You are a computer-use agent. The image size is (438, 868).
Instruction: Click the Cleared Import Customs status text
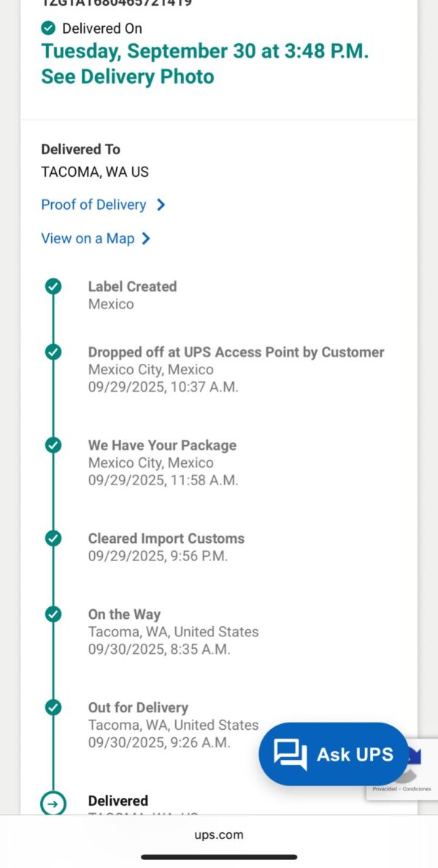click(166, 538)
